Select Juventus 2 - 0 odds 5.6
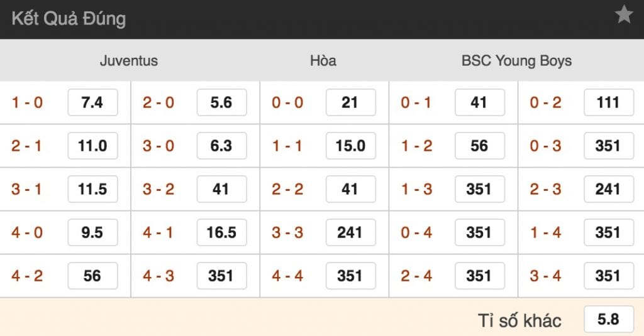Image resolution: width=644 pixels, height=336 pixels. [221, 103]
